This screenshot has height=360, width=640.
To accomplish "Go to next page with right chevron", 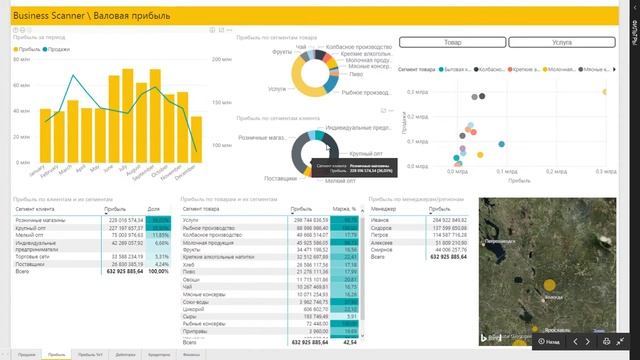I will coord(588,341).
